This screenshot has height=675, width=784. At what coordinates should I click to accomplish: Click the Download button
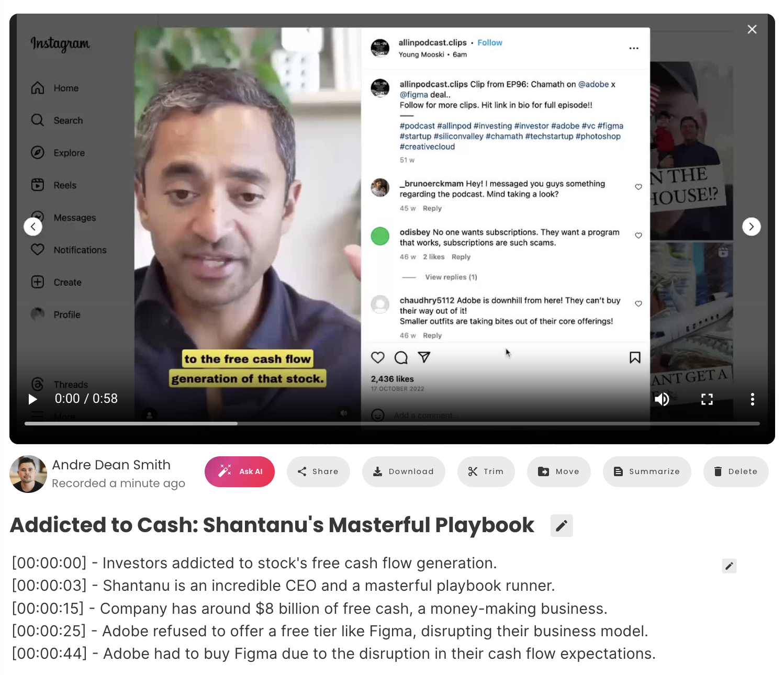[x=404, y=471]
